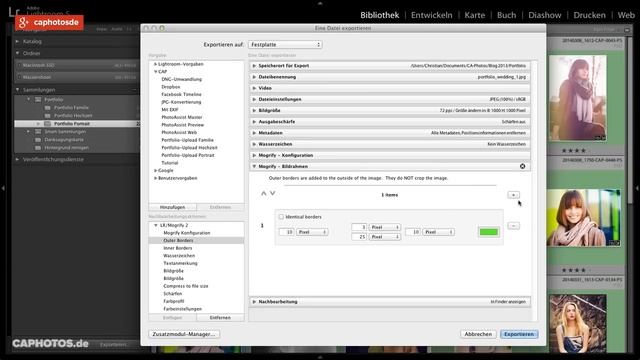The height and width of the screenshot is (360, 640).
Task: Expand the Nachbearbeitung section
Action: (254, 302)
